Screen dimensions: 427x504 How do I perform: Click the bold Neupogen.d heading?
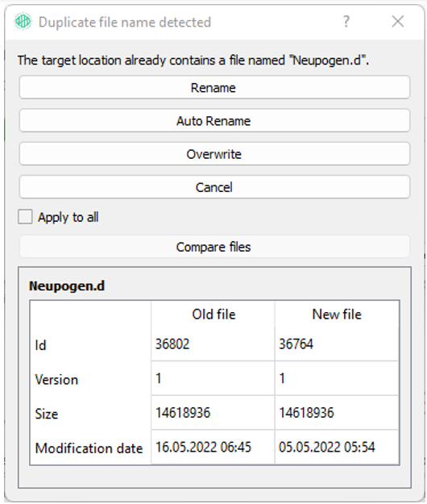click(67, 285)
